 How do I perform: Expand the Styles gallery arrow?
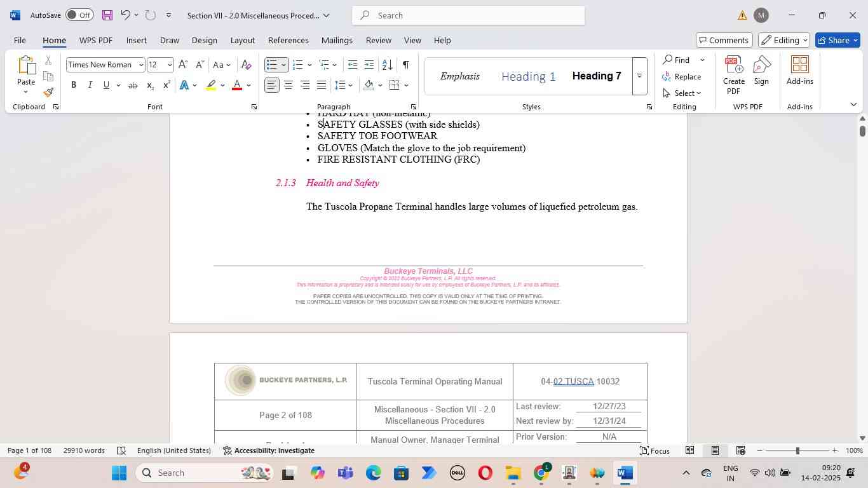tap(639, 76)
